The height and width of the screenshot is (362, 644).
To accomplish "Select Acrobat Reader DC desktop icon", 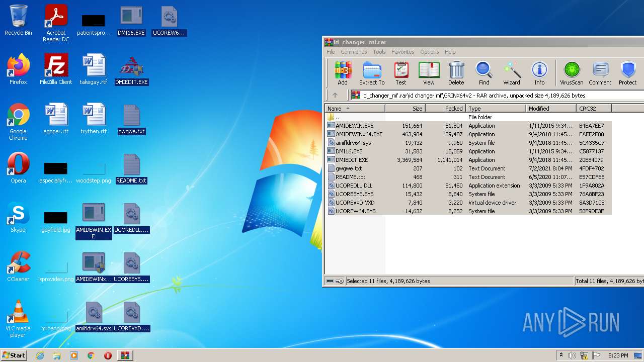I will 56,24.
